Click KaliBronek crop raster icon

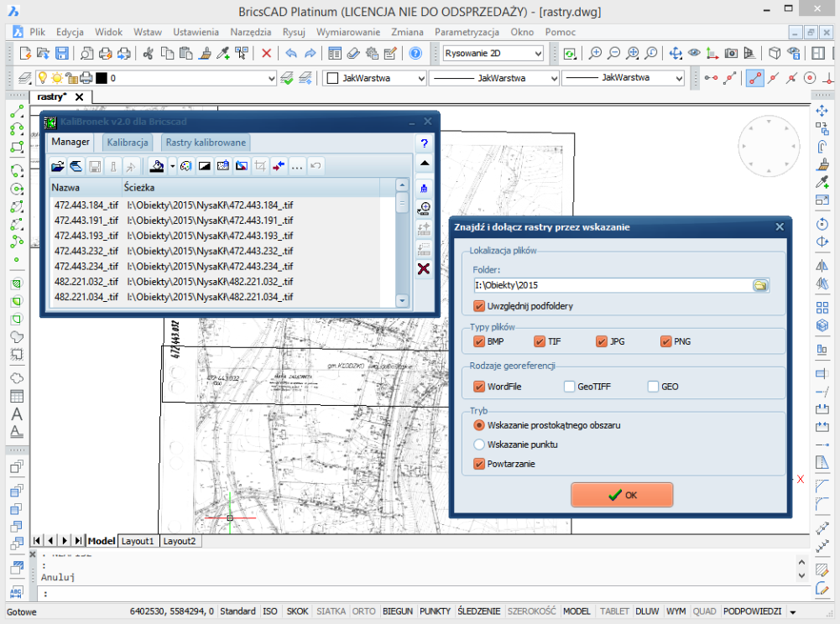260,166
